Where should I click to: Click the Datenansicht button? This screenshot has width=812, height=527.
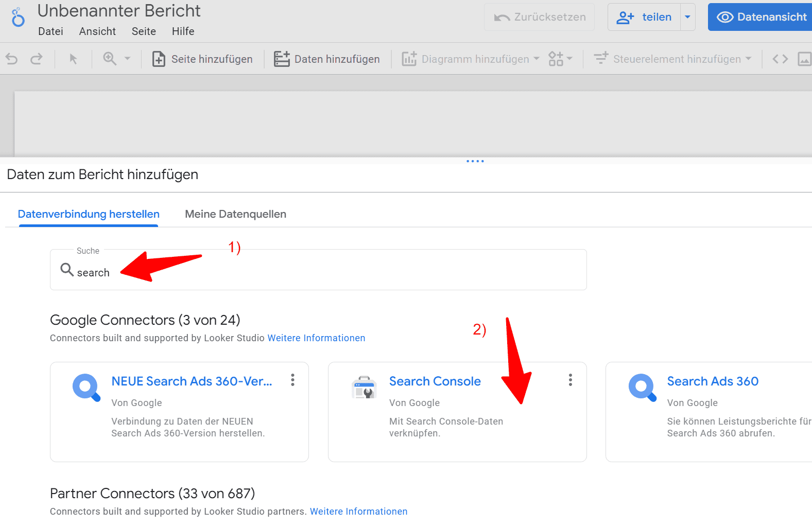pyautogui.click(x=760, y=17)
